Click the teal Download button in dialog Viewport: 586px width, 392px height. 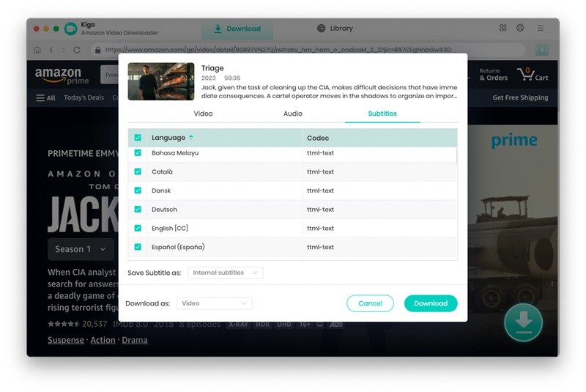point(431,303)
